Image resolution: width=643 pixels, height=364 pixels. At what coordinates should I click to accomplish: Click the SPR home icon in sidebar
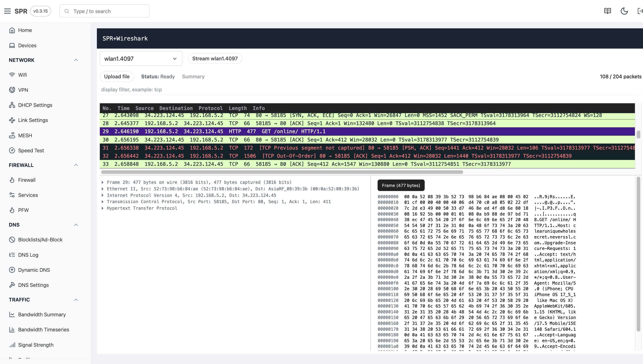tap(12, 29)
